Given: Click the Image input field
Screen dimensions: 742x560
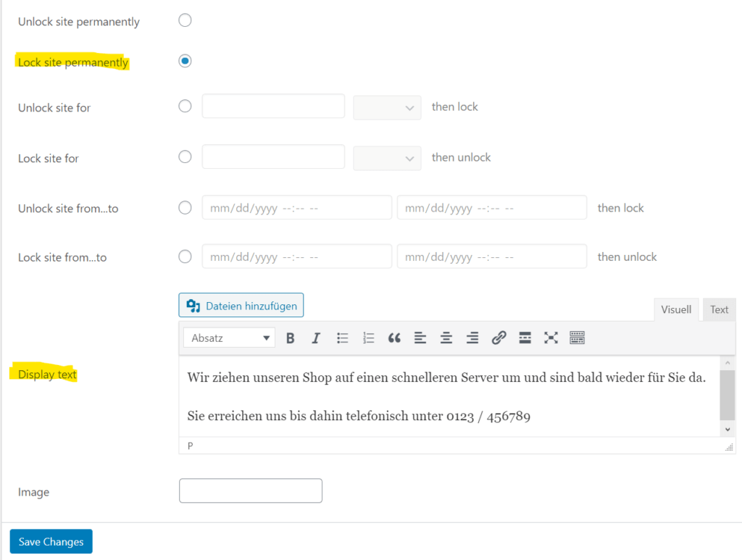Looking at the screenshot, I should (x=250, y=490).
